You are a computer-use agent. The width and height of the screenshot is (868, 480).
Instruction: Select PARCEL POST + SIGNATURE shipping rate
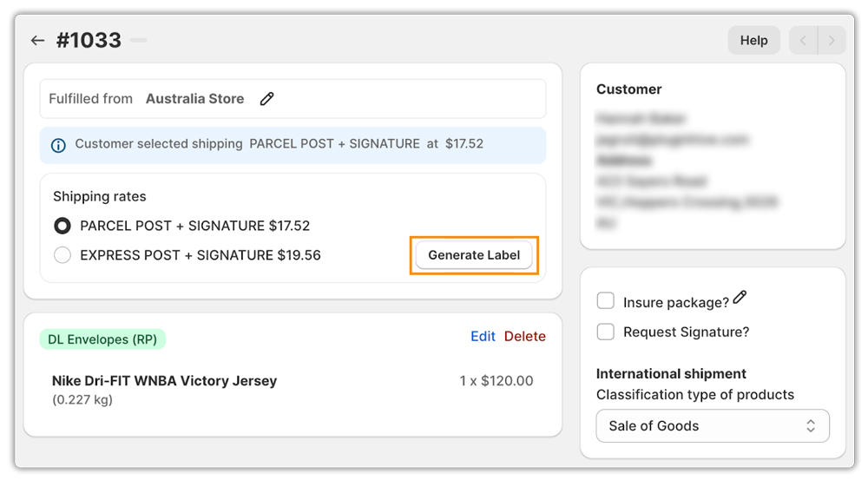62,226
